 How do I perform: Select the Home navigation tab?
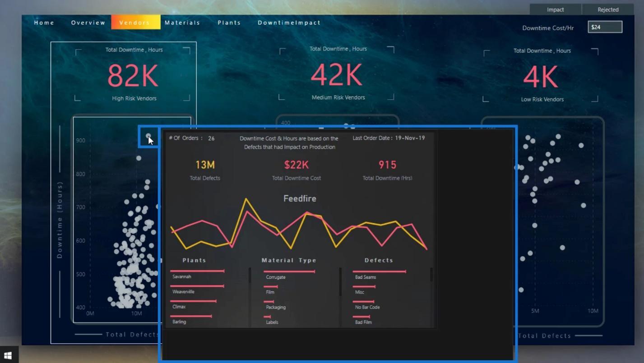[x=44, y=23]
